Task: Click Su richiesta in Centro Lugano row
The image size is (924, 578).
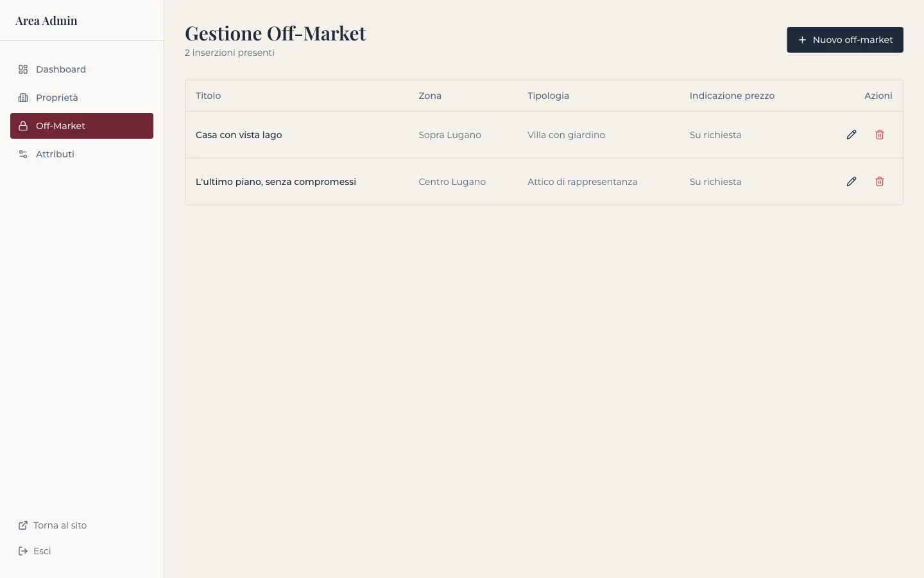Action: [715, 182]
